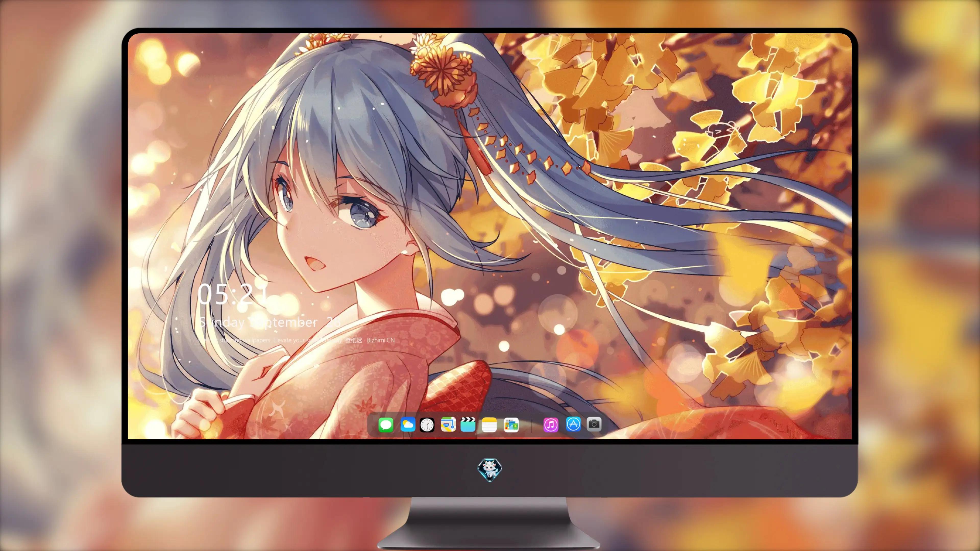
Task: Open the Camera app in the dock
Action: 594,424
